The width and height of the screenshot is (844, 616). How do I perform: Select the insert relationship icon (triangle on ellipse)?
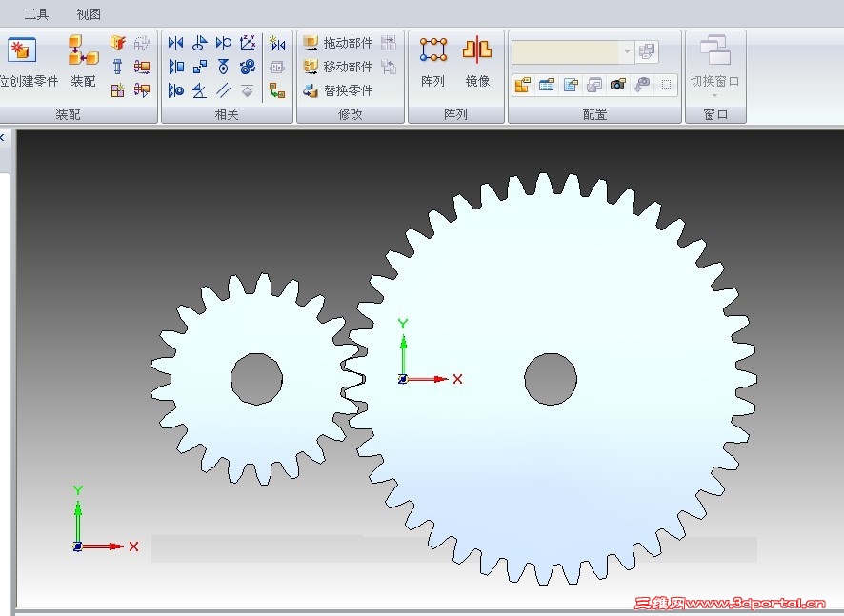pos(200,43)
